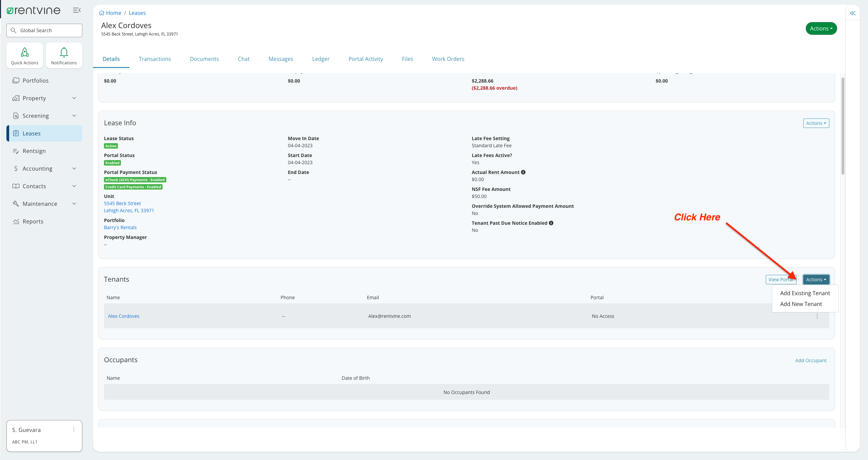The width and height of the screenshot is (868, 460).
Task: Expand the Maintenance menu
Action: pos(40,203)
